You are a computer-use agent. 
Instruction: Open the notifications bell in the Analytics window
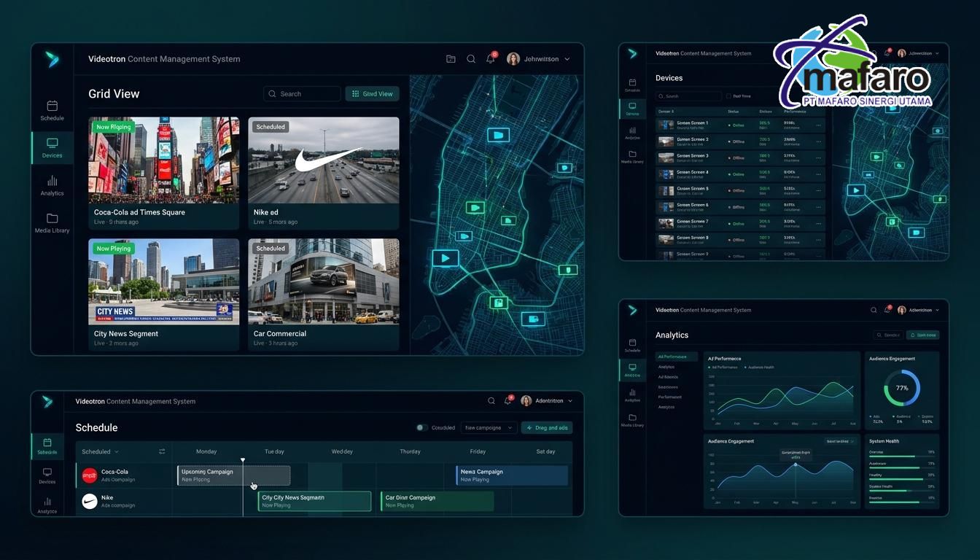887,310
